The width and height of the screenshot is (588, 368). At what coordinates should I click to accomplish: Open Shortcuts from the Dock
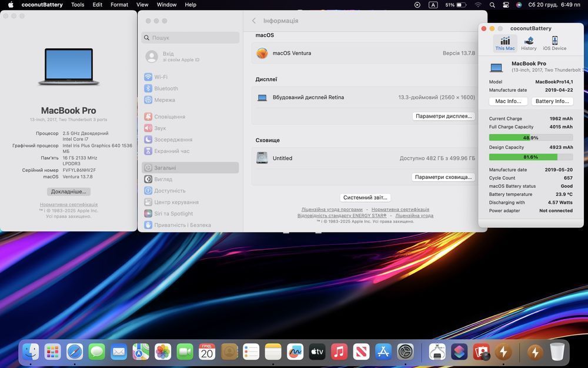click(459, 352)
